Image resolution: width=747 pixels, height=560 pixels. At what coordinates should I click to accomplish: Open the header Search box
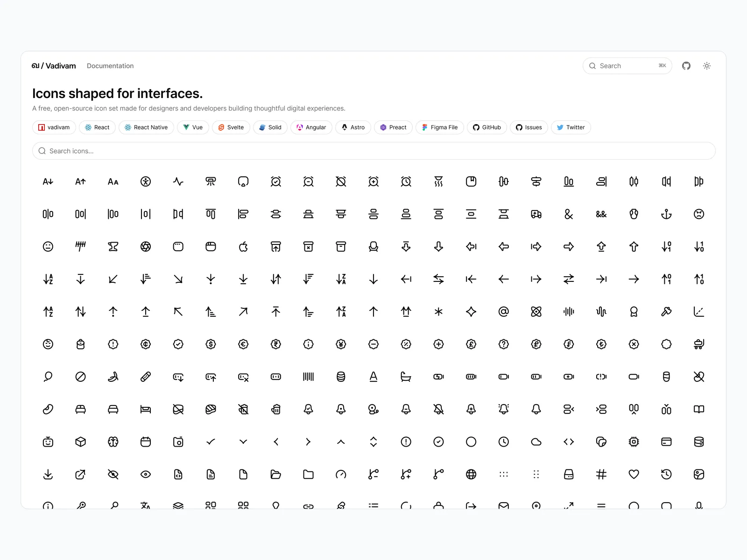point(627,66)
